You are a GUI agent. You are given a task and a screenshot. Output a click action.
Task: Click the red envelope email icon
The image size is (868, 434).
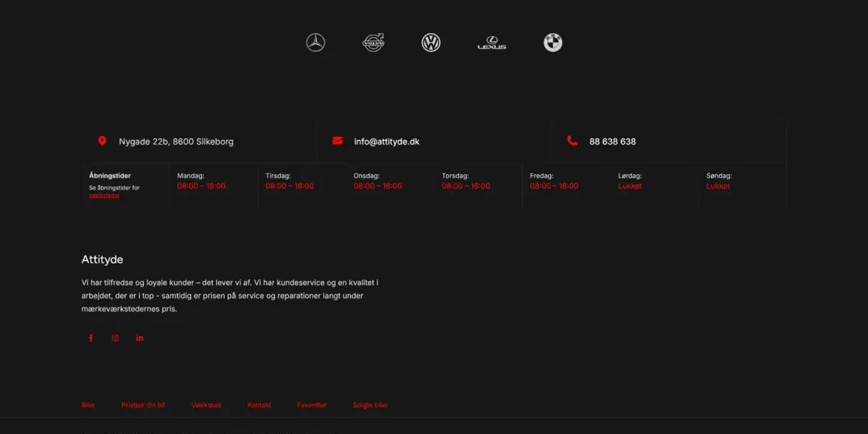(337, 141)
